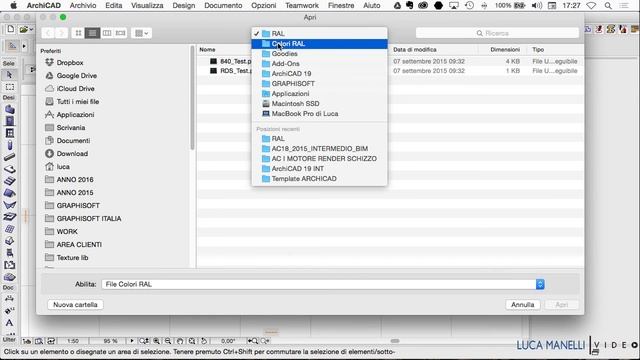Open Design menu in menu bar

[x=183, y=6]
